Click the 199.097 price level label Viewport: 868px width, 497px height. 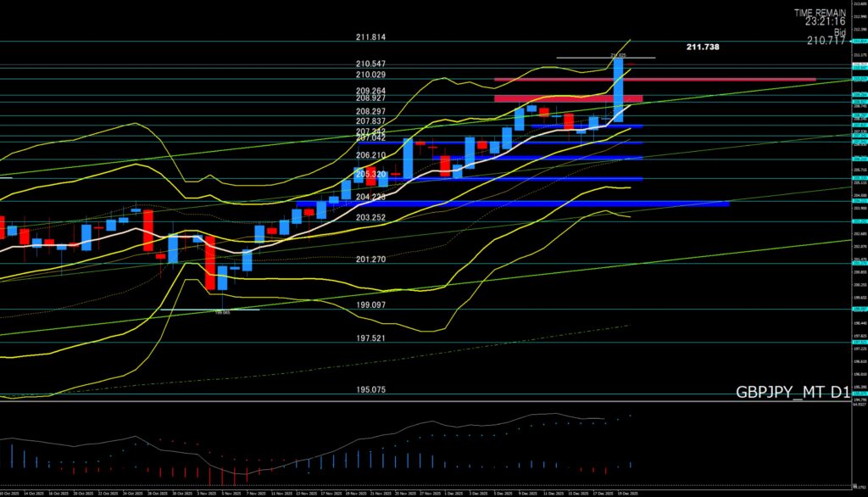click(371, 304)
